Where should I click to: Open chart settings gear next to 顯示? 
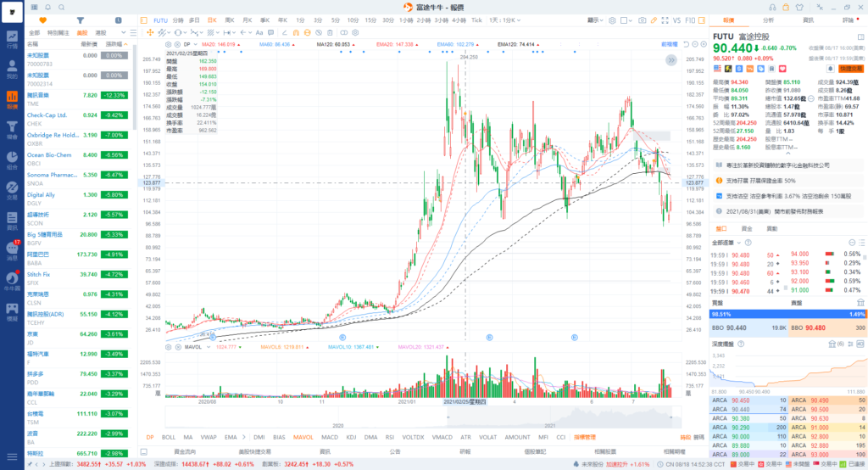click(x=612, y=20)
